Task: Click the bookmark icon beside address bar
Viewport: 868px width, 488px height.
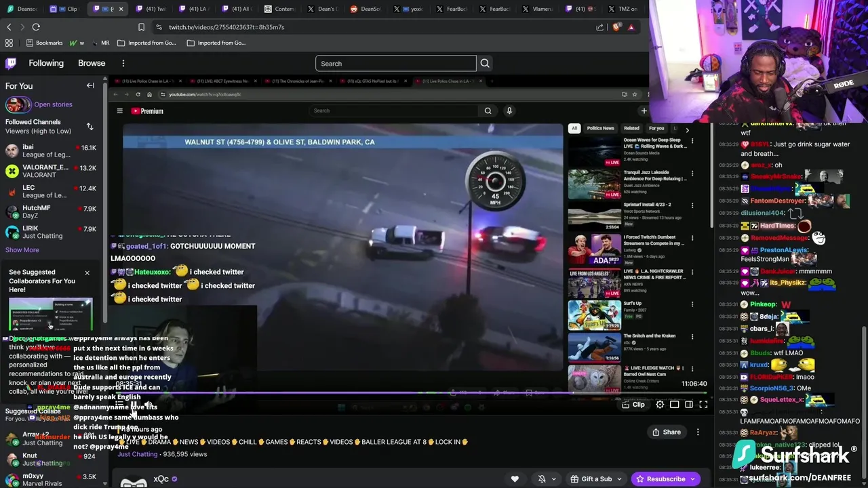Action: (141, 27)
